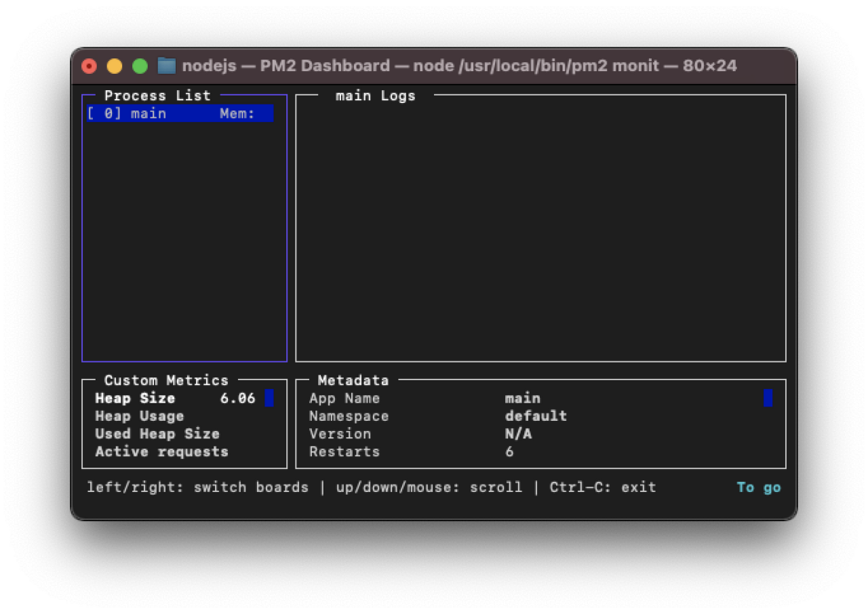
Task: Click the restarts count value 6
Action: coord(509,451)
